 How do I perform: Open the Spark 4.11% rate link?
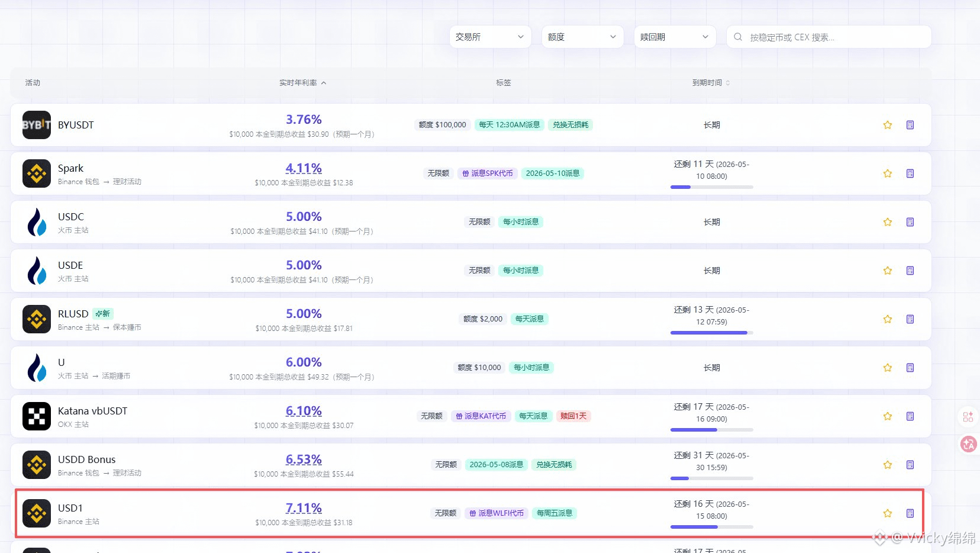pos(304,168)
